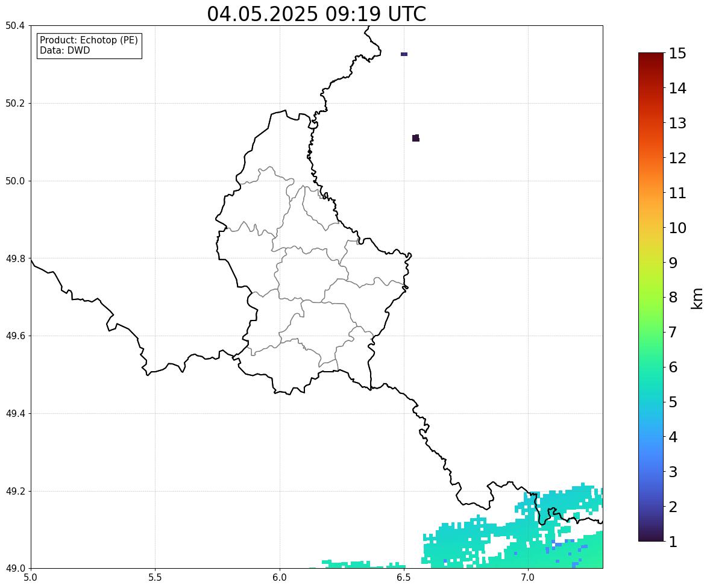Screen dimensions: 710x588
Task: Click colorbar tick label 12
Action: pyautogui.click(x=677, y=158)
